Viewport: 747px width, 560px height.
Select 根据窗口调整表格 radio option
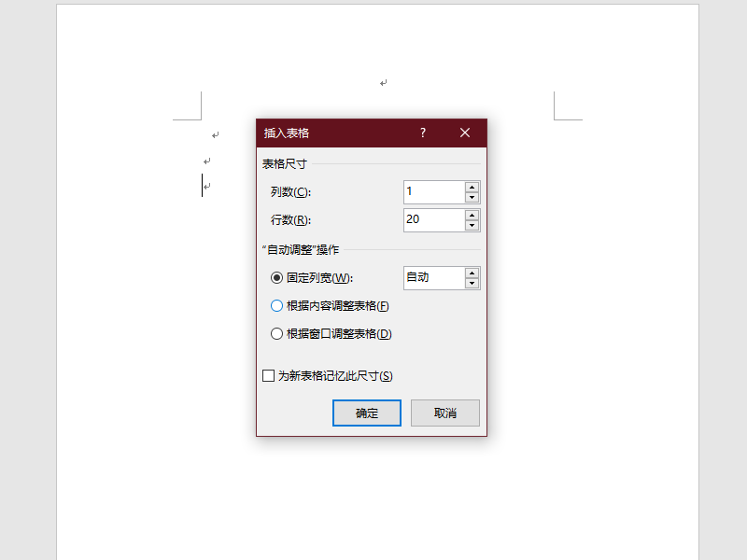tap(276, 334)
